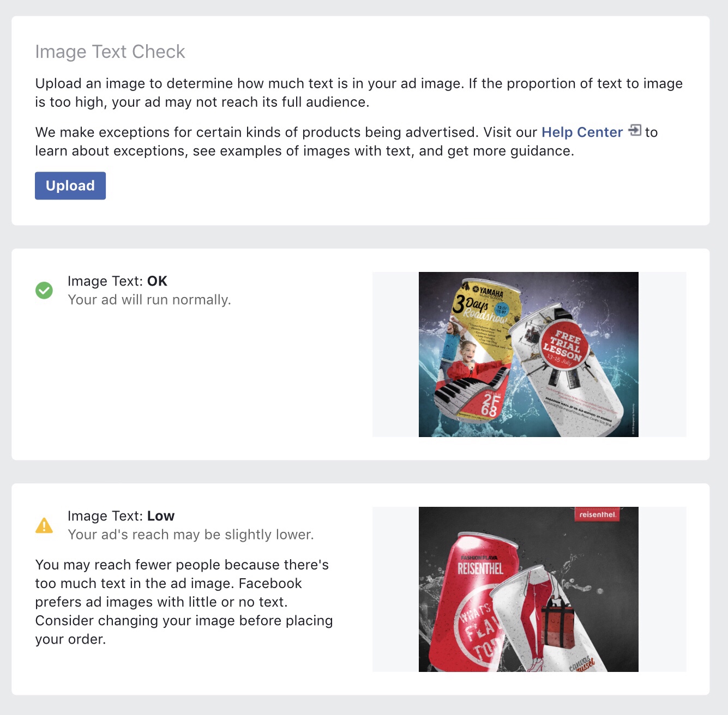The image size is (728, 715).
Task: Click the reisenthel logo tag in the ad image
Action: click(x=598, y=514)
